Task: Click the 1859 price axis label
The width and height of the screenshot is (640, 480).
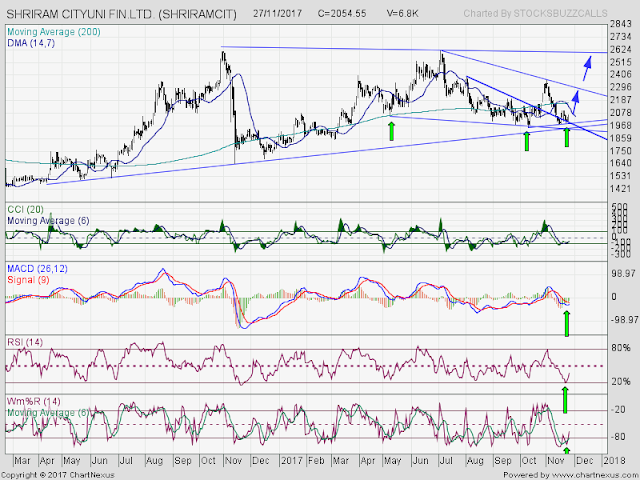Action: tap(621, 138)
